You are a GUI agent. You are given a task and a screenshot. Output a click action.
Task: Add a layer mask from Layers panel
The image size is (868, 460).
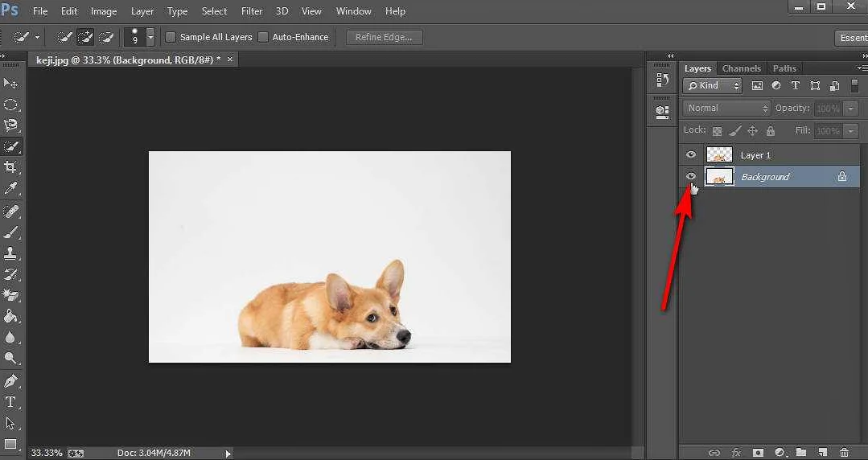coord(758,453)
